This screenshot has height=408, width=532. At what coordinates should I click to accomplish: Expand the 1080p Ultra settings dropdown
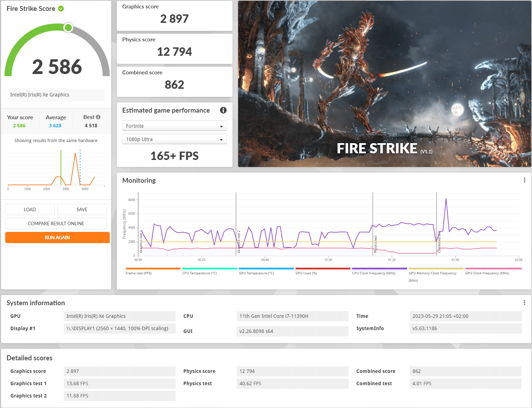click(x=174, y=139)
